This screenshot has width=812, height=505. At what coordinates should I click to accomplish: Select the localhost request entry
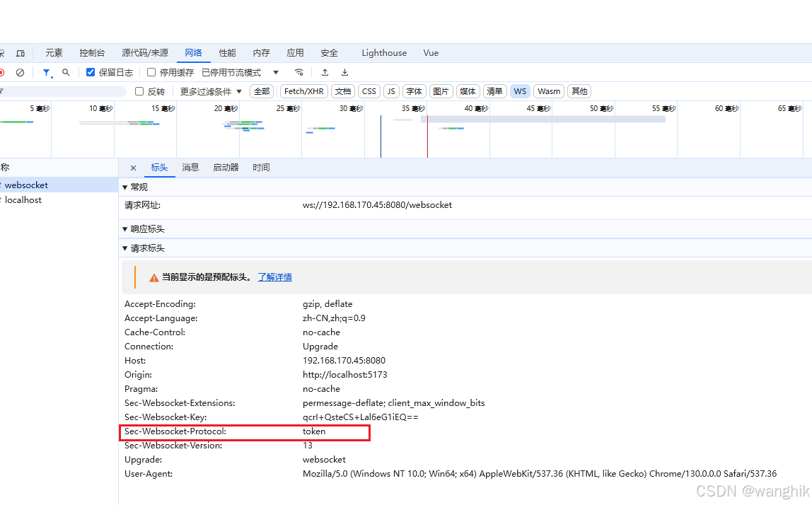pyautogui.click(x=23, y=199)
